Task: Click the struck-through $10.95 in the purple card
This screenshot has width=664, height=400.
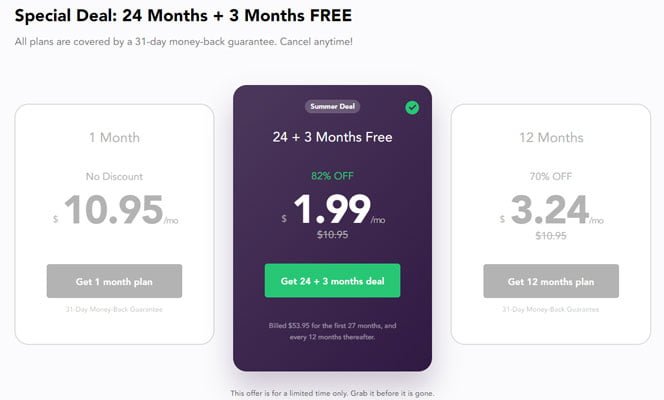Action: pyautogui.click(x=332, y=234)
